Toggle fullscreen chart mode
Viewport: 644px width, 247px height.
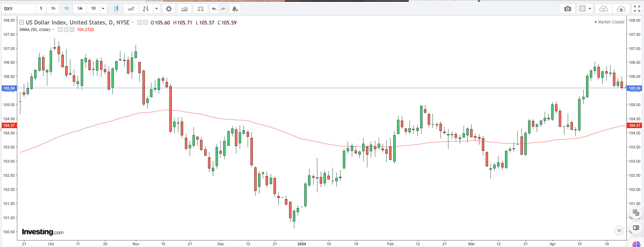coord(637,9)
